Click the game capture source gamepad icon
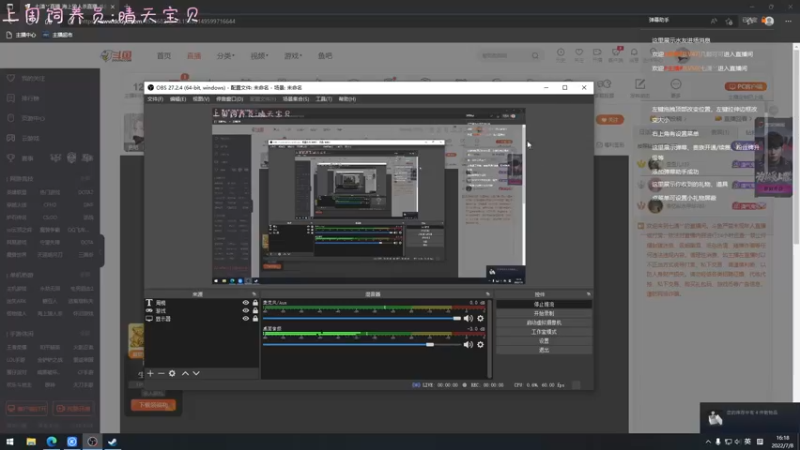The height and width of the screenshot is (450, 800). click(x=149, y=310)
